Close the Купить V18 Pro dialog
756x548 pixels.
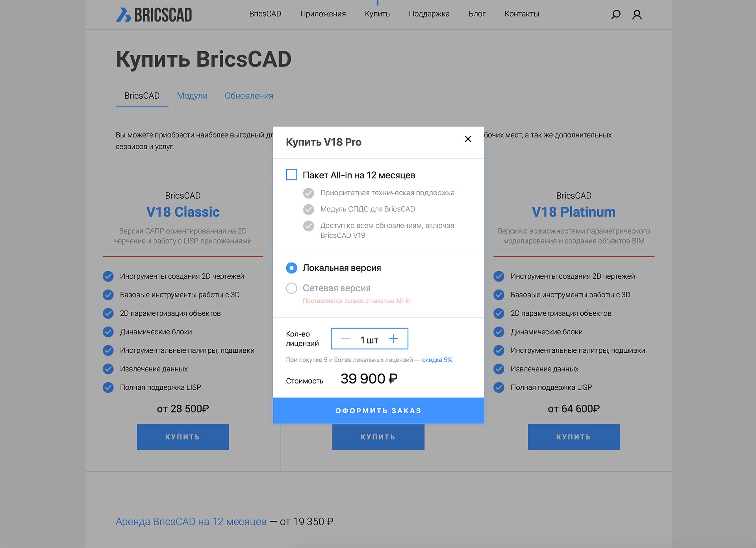coord(468,139)
